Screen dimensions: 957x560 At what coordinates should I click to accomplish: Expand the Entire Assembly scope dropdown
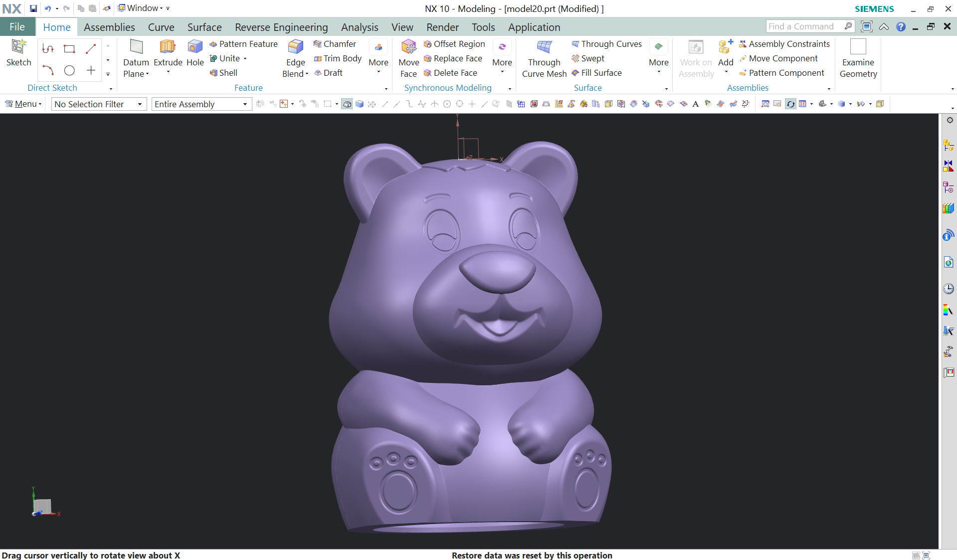coord(201,104)
